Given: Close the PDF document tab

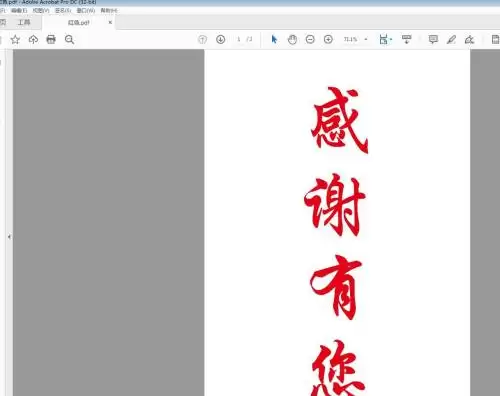Looking at the screenshot, I should [x=110, y=22].
